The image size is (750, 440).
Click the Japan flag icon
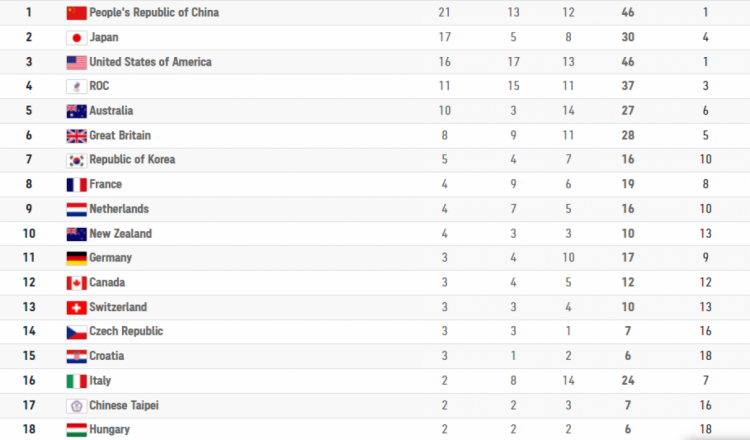(x=77, y=38)
